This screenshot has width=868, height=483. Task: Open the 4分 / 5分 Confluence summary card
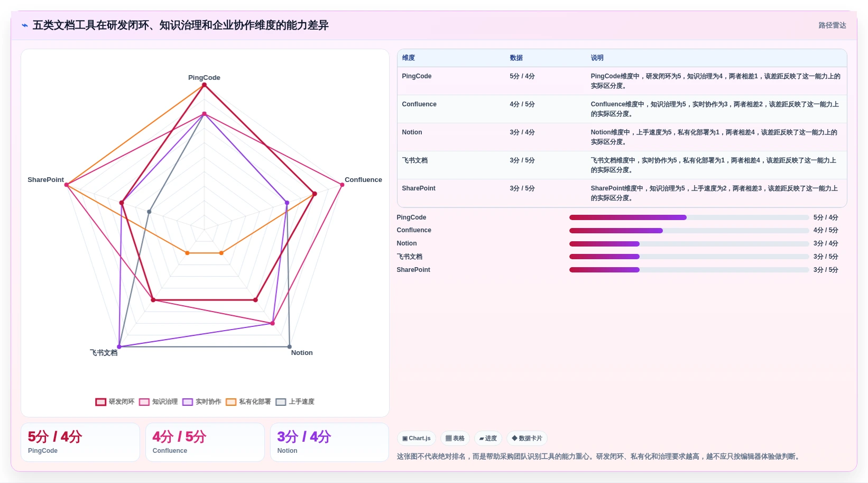point(205,442)
